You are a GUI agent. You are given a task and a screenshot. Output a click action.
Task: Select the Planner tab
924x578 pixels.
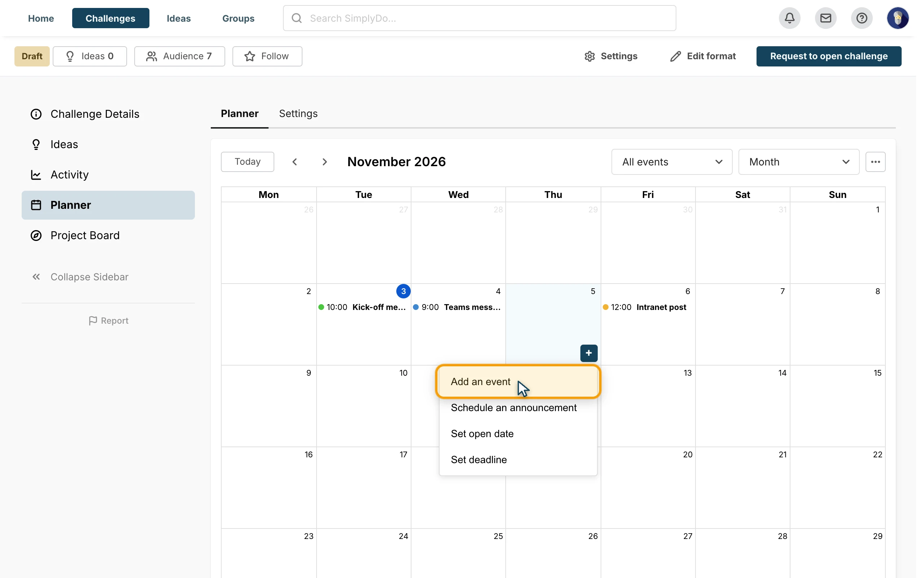tap(239, 113)
